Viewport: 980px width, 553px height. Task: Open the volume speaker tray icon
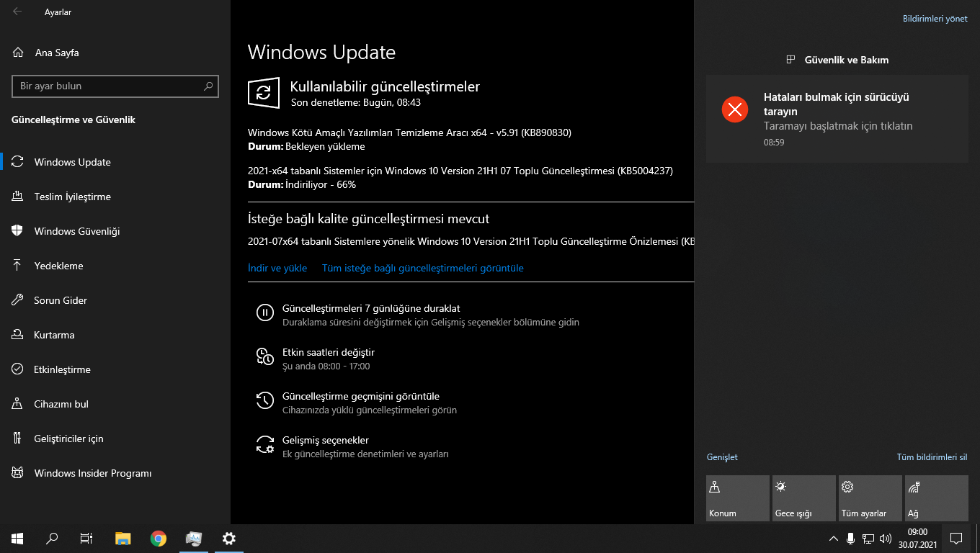(x=886, y=538)
